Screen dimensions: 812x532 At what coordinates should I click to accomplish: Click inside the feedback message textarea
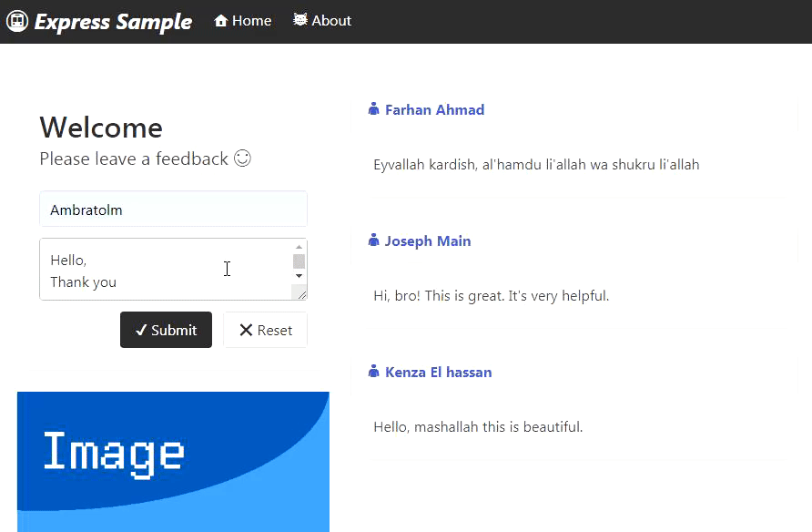(x=166, y=270)
